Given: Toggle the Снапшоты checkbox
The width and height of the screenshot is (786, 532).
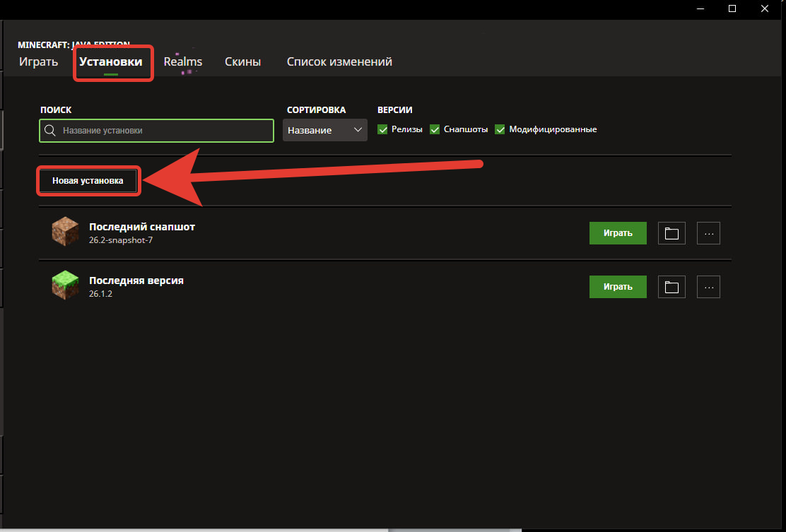Looking at the screenshot, I should tap(435, 129).
